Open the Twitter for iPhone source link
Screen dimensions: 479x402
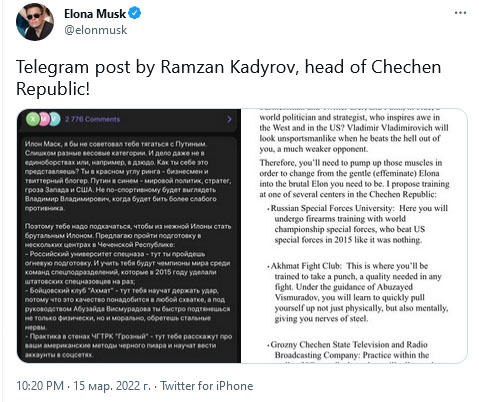pyautogui.click(x=207, y=386)
